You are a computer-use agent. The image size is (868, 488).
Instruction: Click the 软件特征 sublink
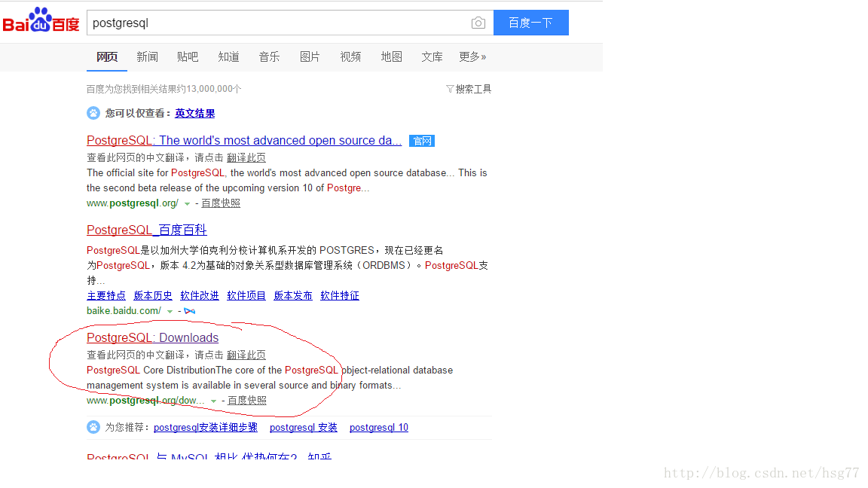coord(340,295)
